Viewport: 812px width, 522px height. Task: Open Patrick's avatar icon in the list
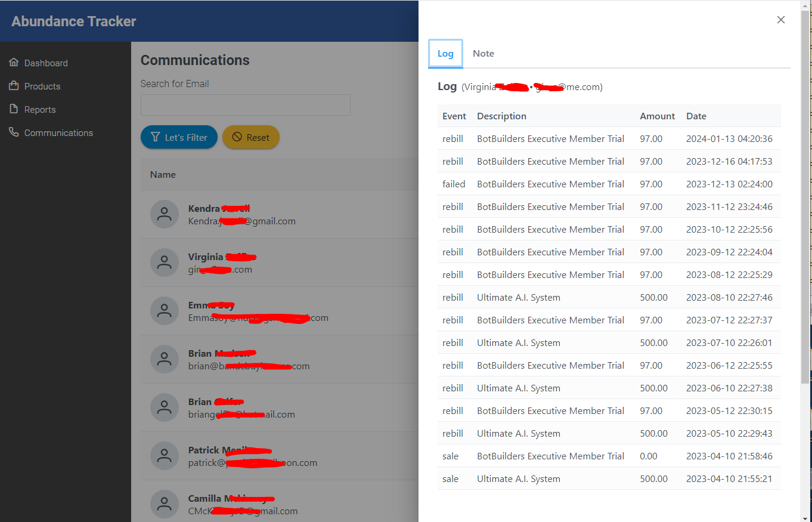(x=165, y=456)
